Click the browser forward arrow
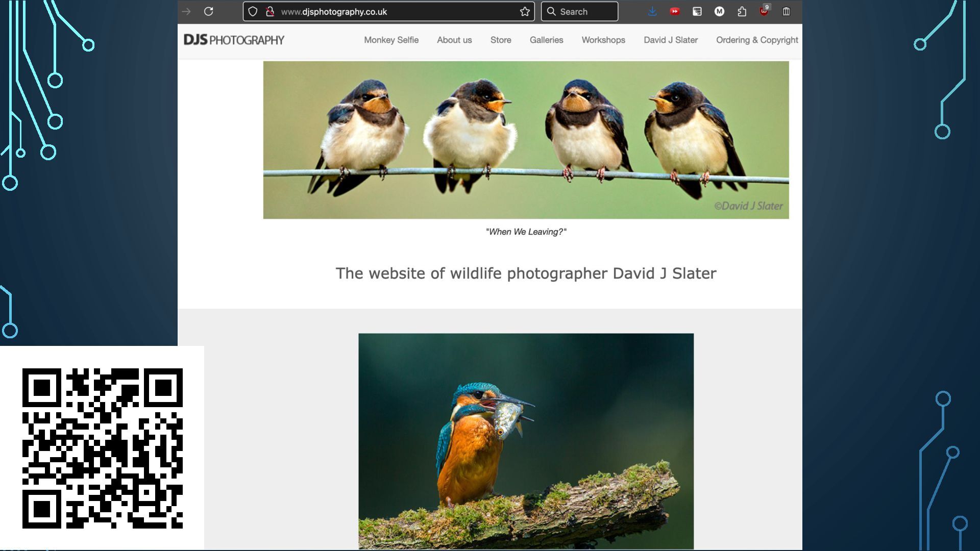This screenshot has width=980, height=551. pos(186,11)
